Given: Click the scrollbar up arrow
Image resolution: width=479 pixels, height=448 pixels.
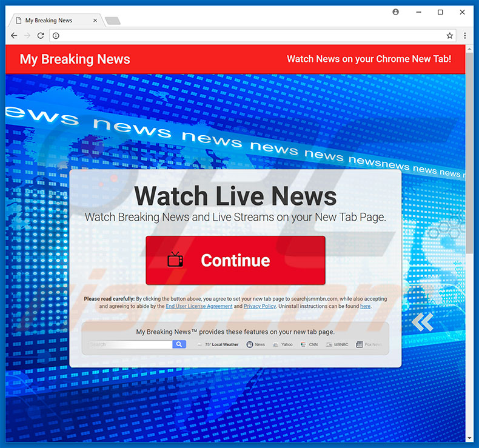Looking at the screenshot, I should [x=469, y=48].
